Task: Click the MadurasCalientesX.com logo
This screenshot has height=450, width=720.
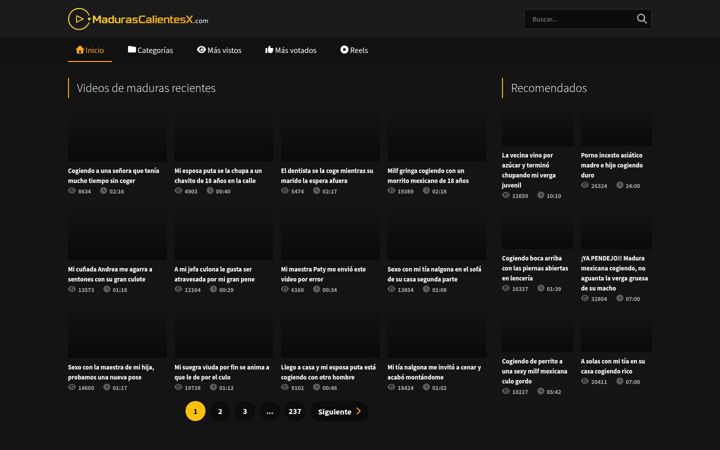Action: click(x=138, y=19)
